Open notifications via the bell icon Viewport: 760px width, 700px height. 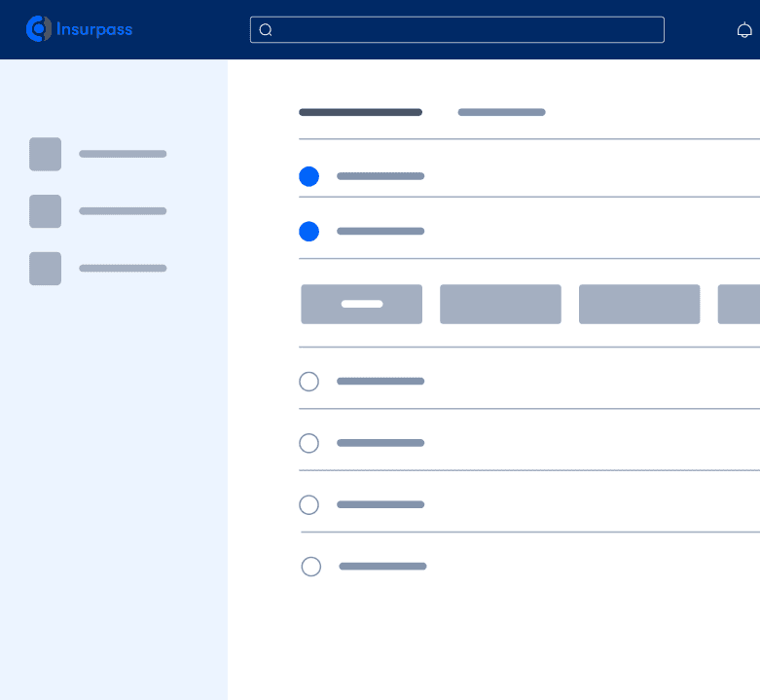point(744,30)
